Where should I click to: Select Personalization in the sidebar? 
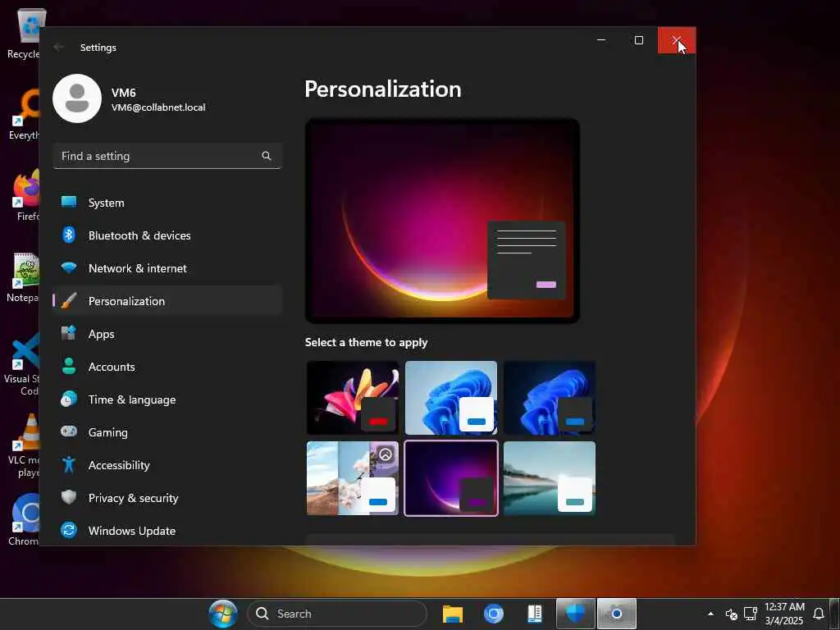pos(167,301)
